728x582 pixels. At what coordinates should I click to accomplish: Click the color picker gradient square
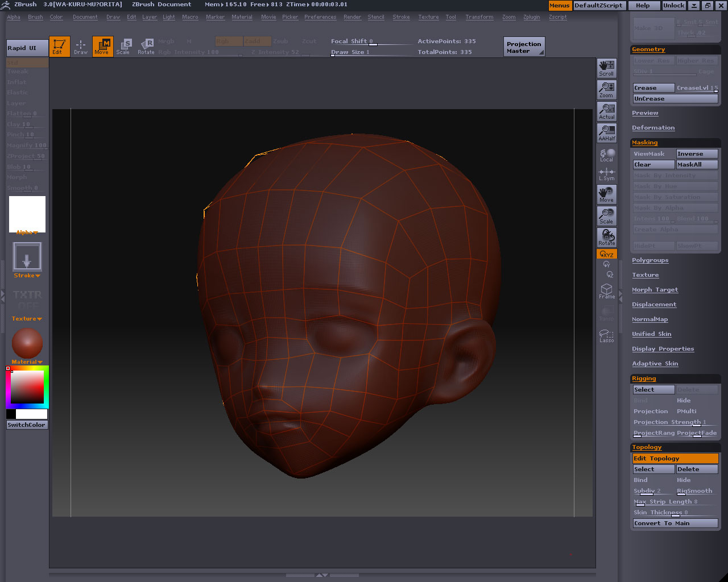[x=27, y=387]
